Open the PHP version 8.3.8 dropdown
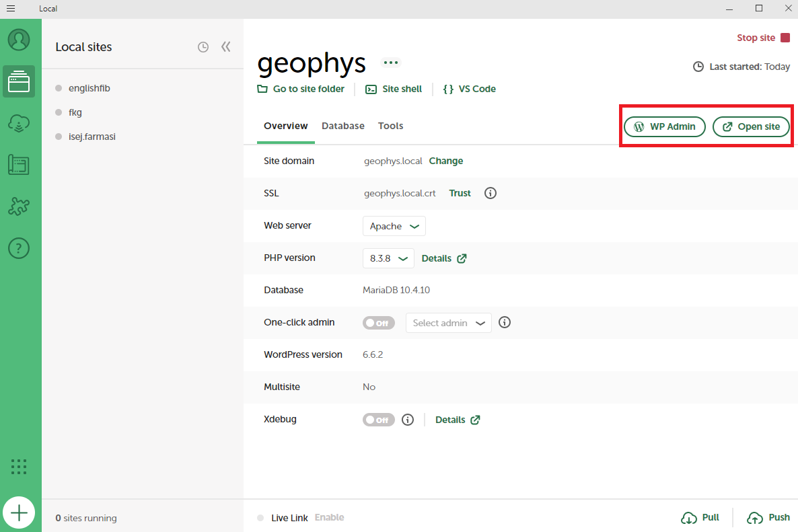This screenshot has width=798, height=532. click(x=388, y=258)
